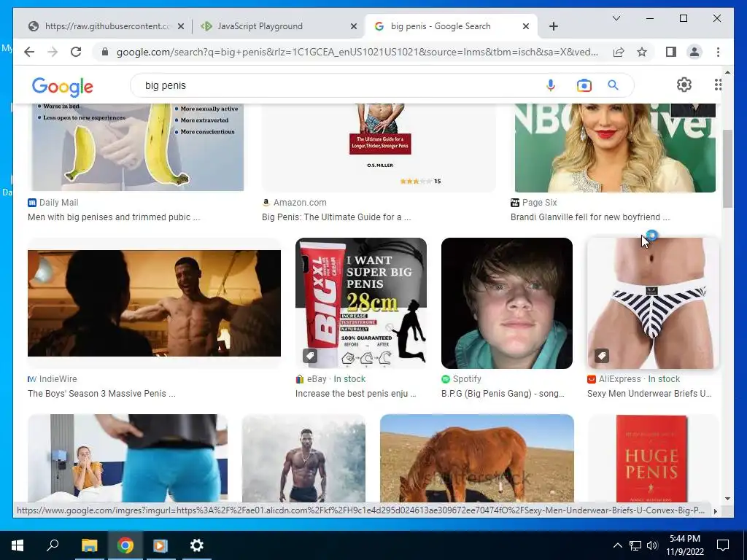Open AliExpress In stock link
This screenshot has height=560, width=747.
634,379
